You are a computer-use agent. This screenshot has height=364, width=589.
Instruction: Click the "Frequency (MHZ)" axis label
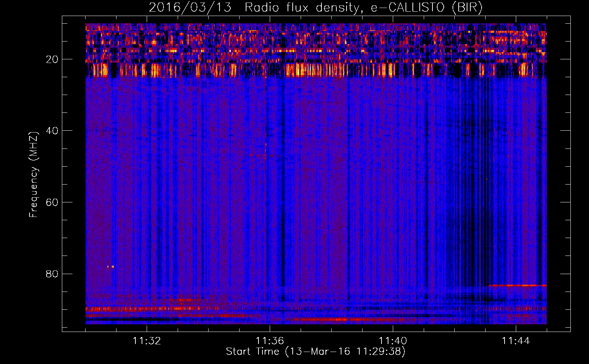click(33, 175)
